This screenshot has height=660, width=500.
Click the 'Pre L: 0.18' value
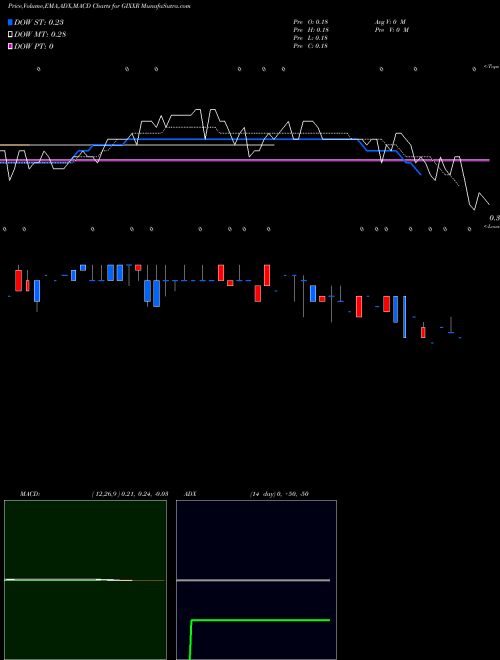(311, 38)
